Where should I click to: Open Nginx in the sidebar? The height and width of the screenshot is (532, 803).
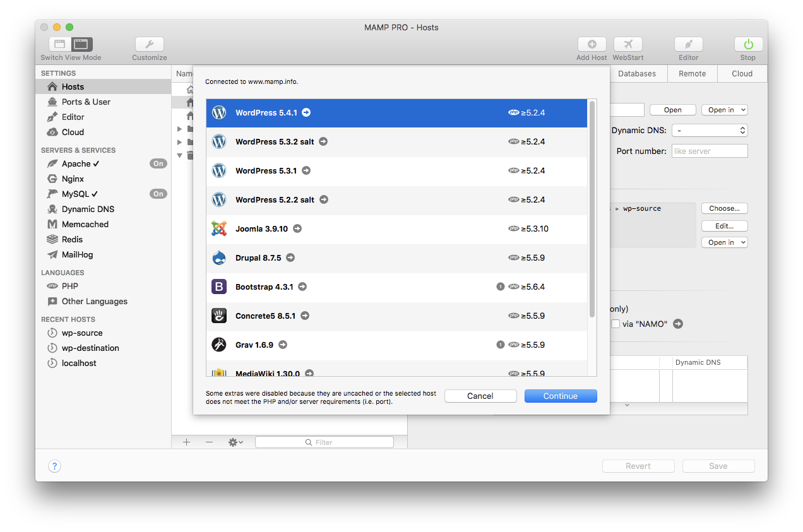point(104,179)
